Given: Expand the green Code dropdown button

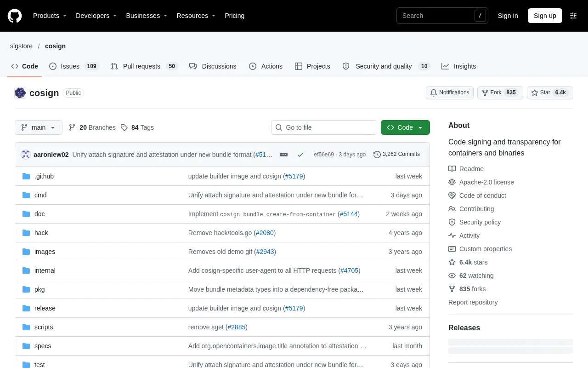Looking at the screenshot, I should 405,127.
